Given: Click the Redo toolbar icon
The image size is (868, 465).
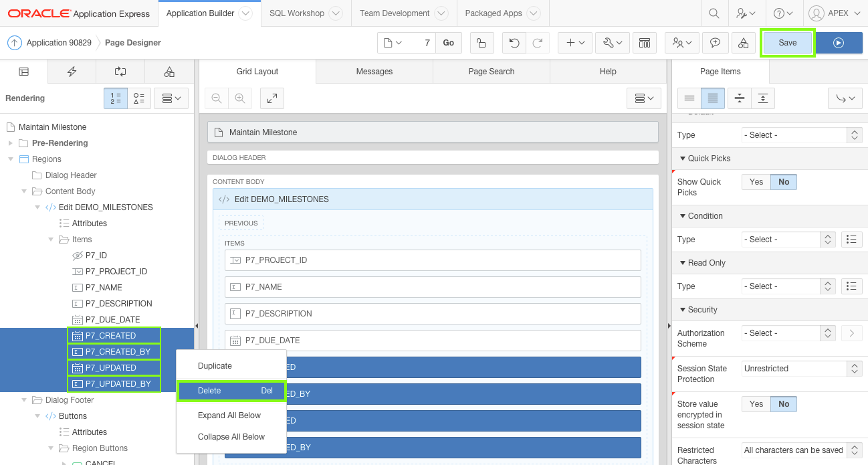Looking at the screenshot, I should [x=537, y=43].
